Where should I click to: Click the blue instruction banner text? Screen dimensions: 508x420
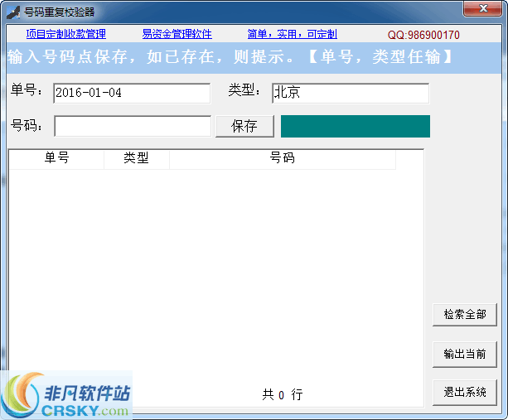point(230,57)
